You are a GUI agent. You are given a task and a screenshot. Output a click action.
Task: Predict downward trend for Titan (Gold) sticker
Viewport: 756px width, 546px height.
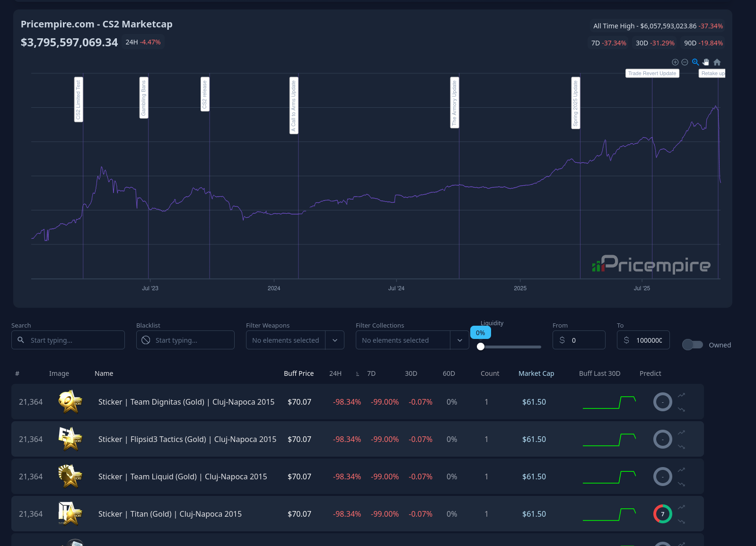click(x=681, y=521)
